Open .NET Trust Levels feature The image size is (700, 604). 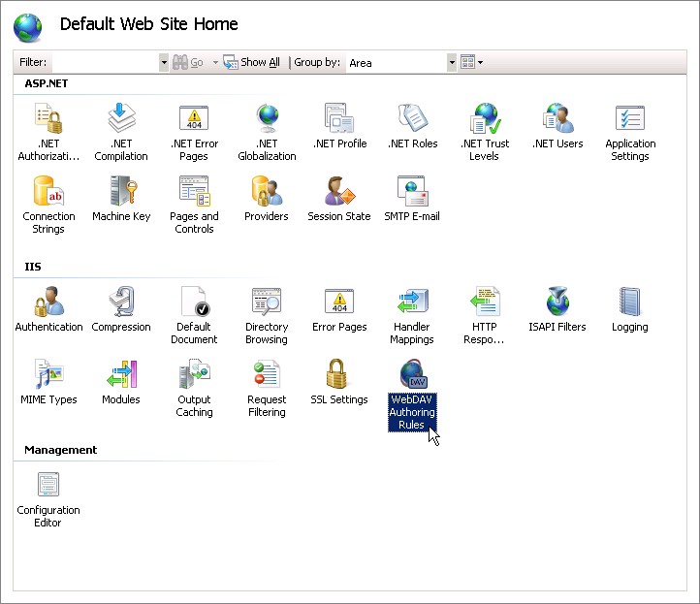pos(485,132)
